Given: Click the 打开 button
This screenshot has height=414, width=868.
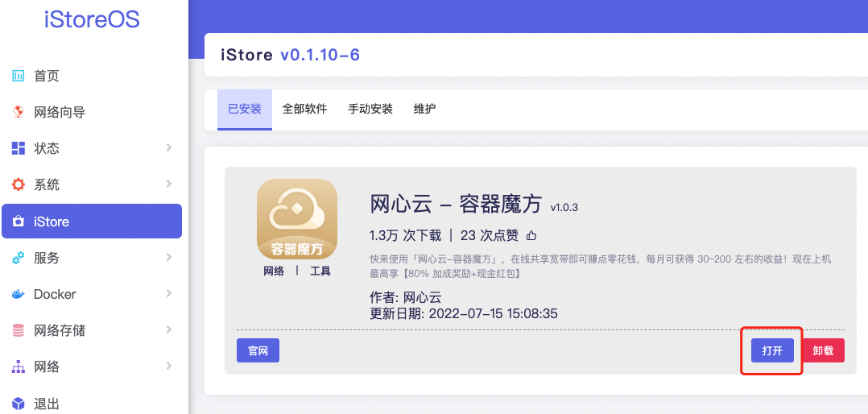Looking at the screenshot, I should [772, 350].
